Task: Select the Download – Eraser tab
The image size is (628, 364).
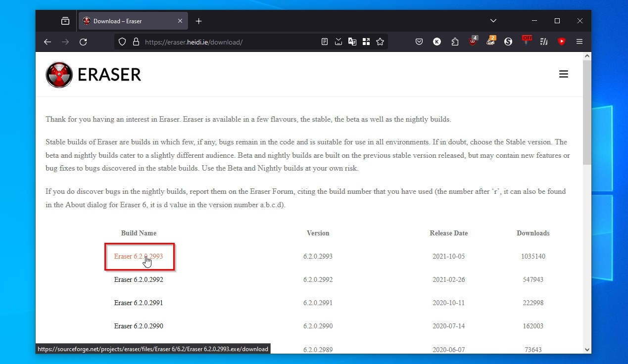Action: click(134, 21)
